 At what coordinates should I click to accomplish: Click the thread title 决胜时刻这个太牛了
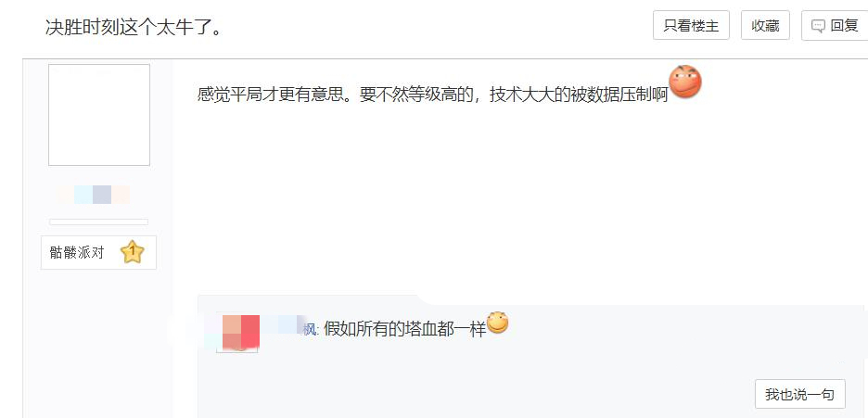coord(134,27)
